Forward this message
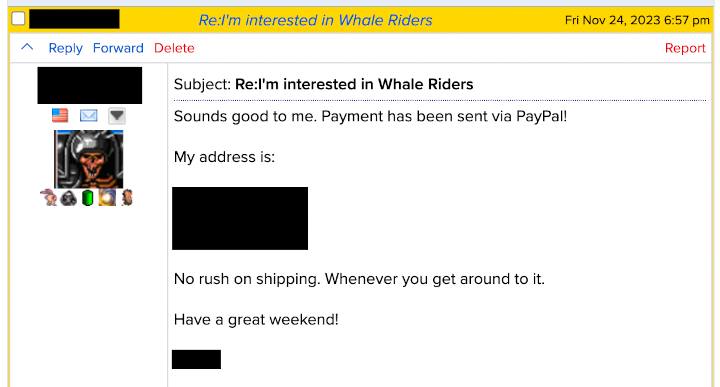 pyautogui.click(x=118, y=48)
